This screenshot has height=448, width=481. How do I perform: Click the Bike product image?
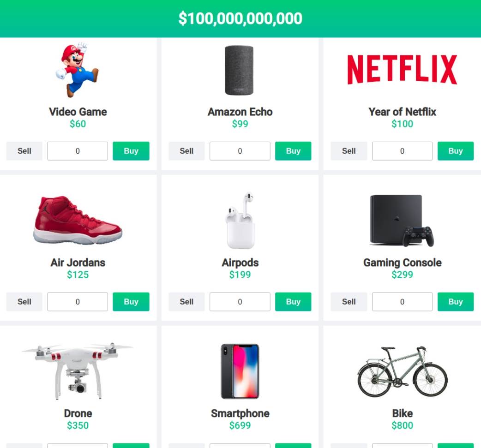coord(403,372)
